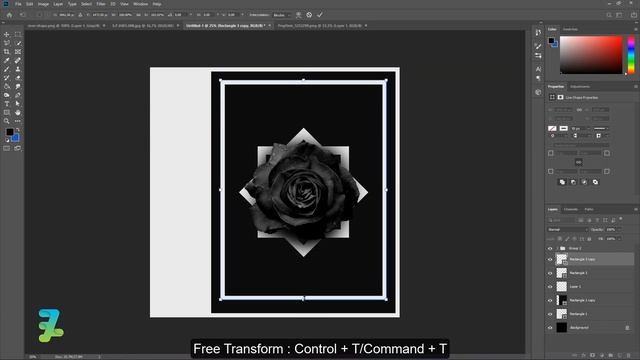Open the Fill percentage dropdown arrow
This screenshot has height=360, width=640.
tap(620, 239)
